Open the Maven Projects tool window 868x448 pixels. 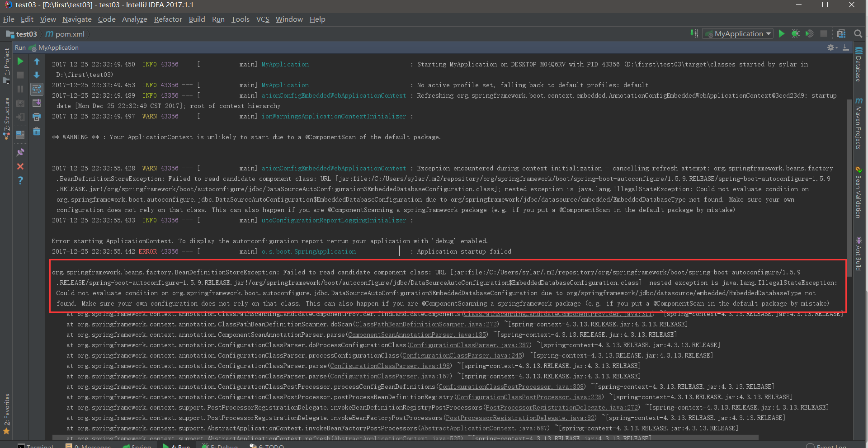[859, 123]
